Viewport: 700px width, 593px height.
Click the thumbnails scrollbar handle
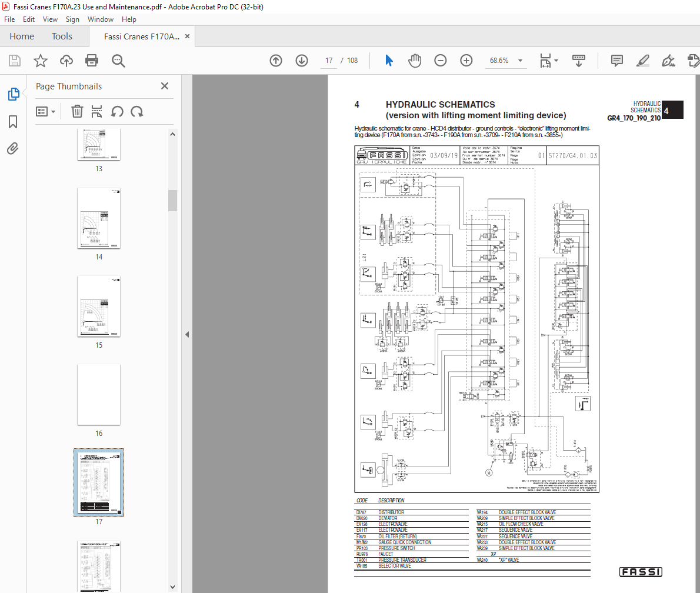tap(173, 201)
